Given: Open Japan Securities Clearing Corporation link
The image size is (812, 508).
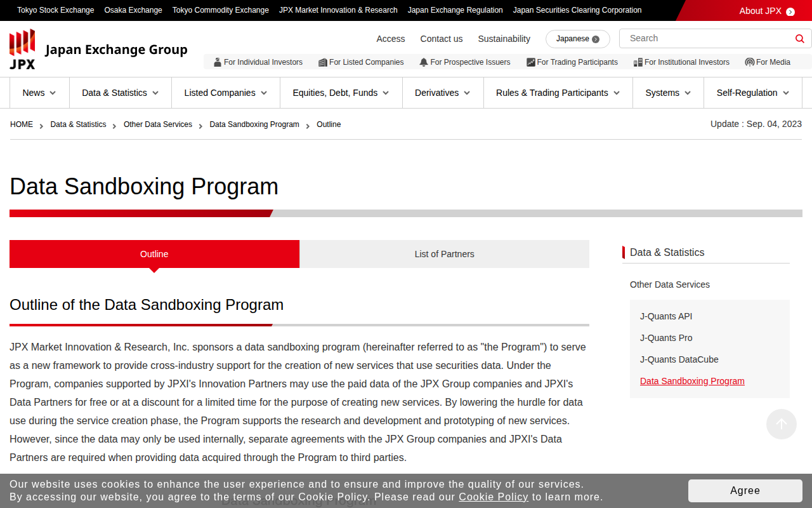Looking at the screenshot, I should 577,10.
